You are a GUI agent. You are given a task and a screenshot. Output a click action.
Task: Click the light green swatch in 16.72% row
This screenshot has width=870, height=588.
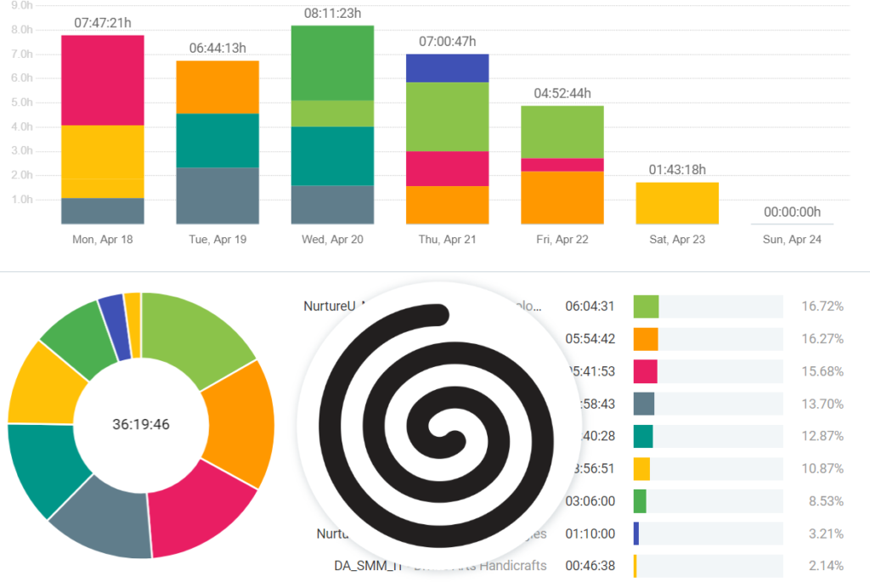[x=646, y=307]
